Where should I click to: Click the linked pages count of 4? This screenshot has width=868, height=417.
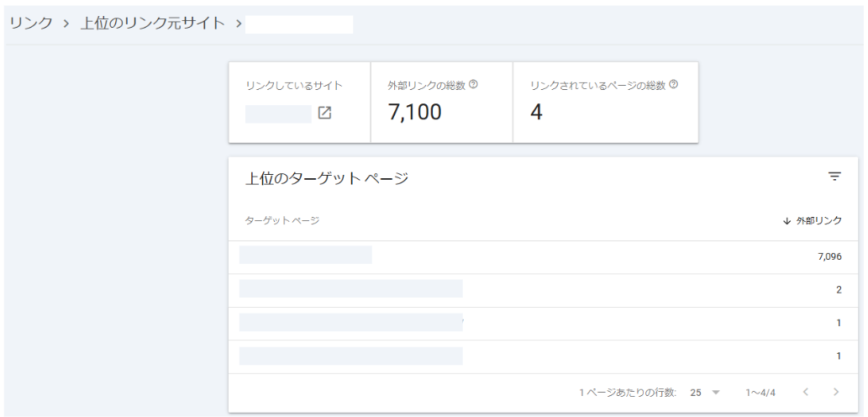[536, 113]
